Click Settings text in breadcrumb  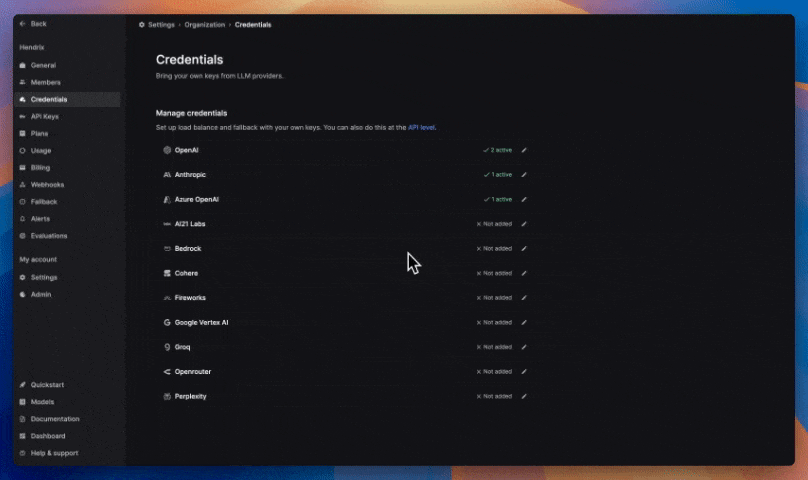tap(161, 25)
